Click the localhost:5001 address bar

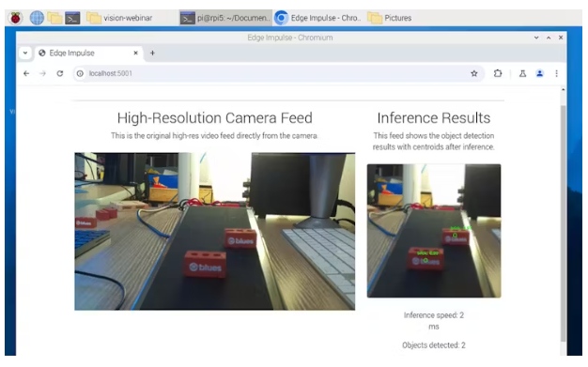[278, 73]
